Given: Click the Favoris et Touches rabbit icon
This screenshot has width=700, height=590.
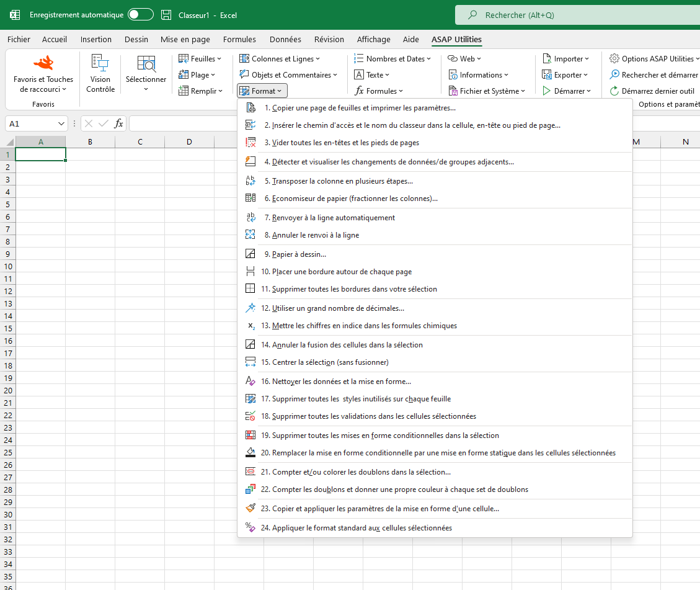Looking at the screenshot, I should (44, 63).
